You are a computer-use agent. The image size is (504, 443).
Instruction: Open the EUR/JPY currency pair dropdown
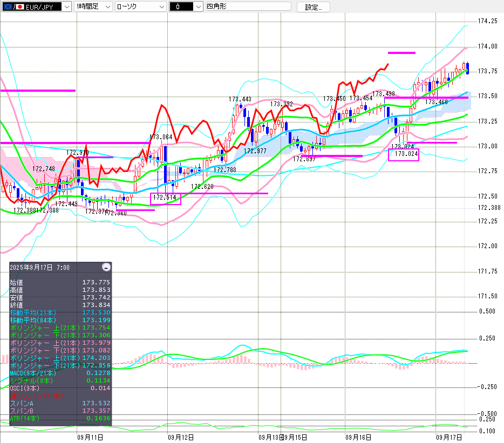(x=66, y=7)
